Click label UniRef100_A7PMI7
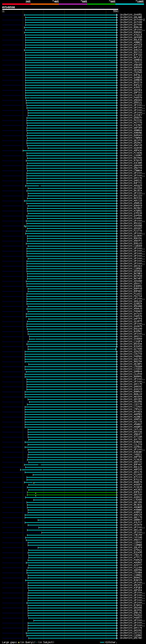Image resolution: width=146 pixels, height=644 pixels. coord(131,87)
